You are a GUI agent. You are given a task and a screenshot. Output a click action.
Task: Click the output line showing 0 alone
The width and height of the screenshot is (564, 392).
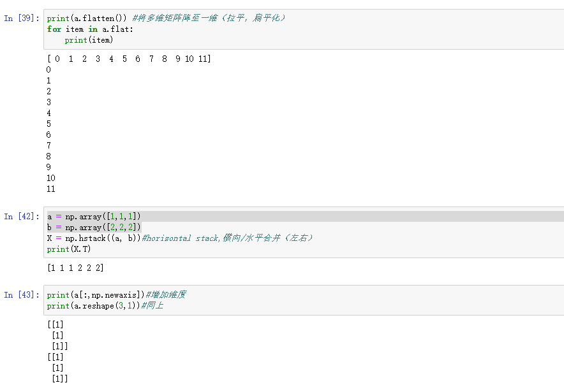tap(49, 70)
